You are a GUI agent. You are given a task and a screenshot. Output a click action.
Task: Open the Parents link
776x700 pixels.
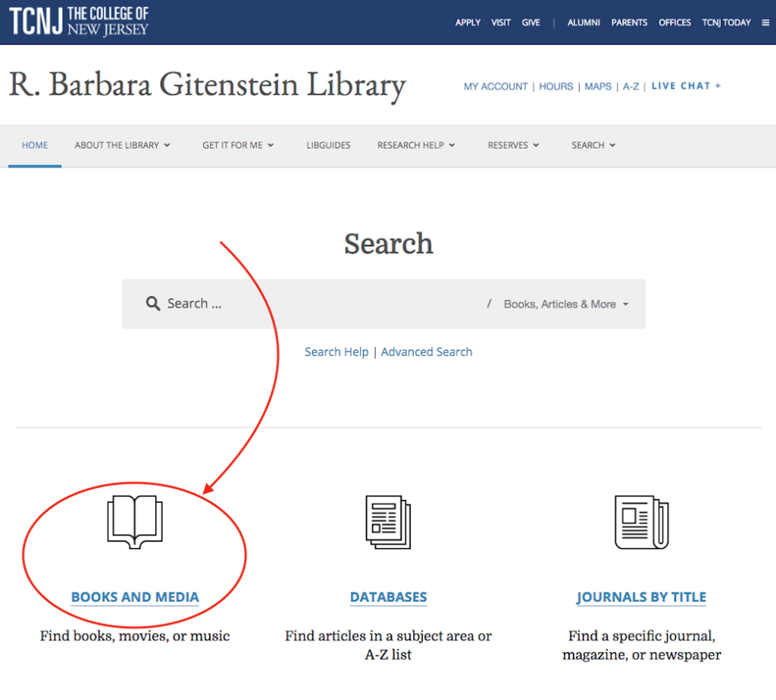point(629,23)
